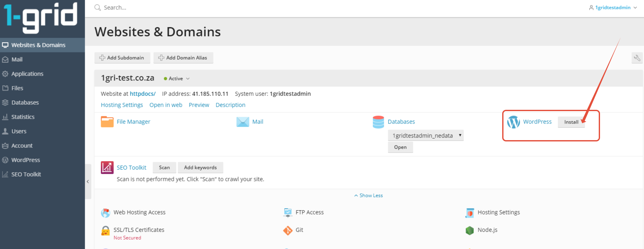Image resolution: width=644 pixels, height=249 pixels.
Task: Click the sidebar Applications gear icon
Action: [5, 74]
